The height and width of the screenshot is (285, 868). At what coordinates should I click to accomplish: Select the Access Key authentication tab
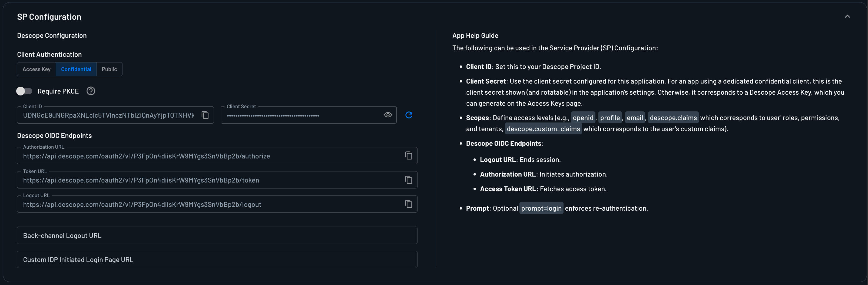tap(37, 69)
